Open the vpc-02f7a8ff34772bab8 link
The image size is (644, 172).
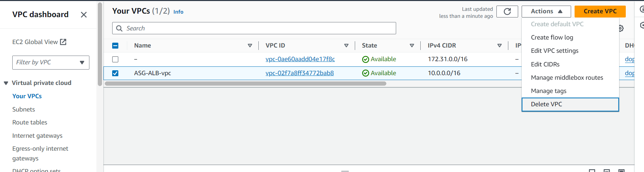click(x=300, y=73)
